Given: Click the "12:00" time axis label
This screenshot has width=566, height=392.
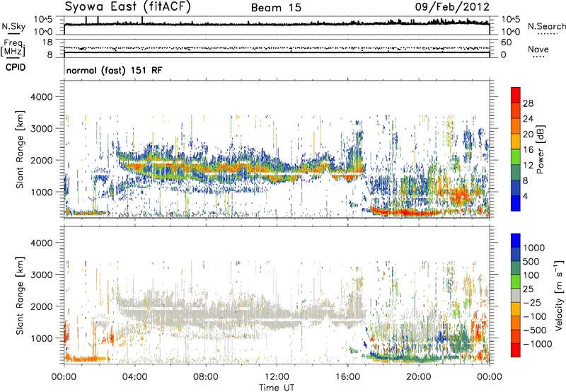Looking at the screenshot, I should click(277, 377).
